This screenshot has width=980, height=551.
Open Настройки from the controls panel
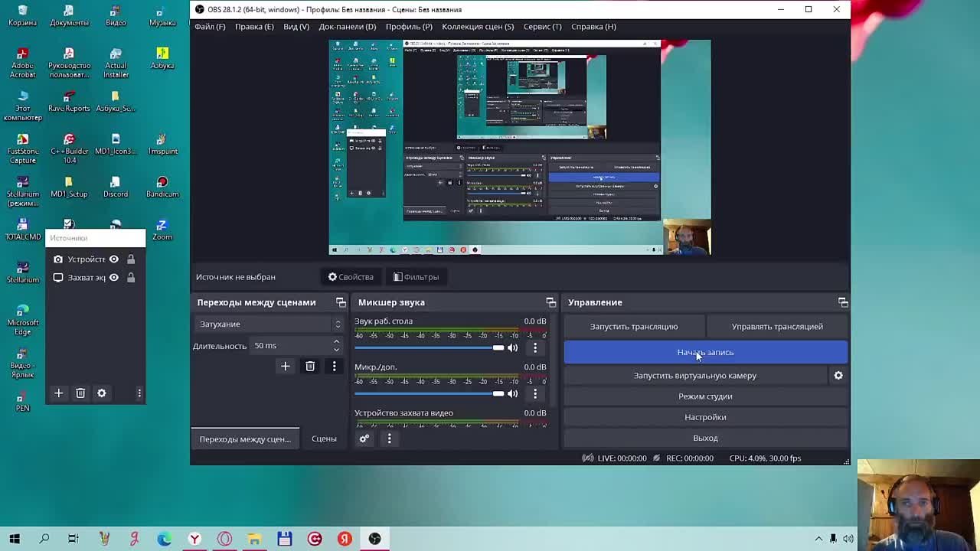click(x=705, y=417)
